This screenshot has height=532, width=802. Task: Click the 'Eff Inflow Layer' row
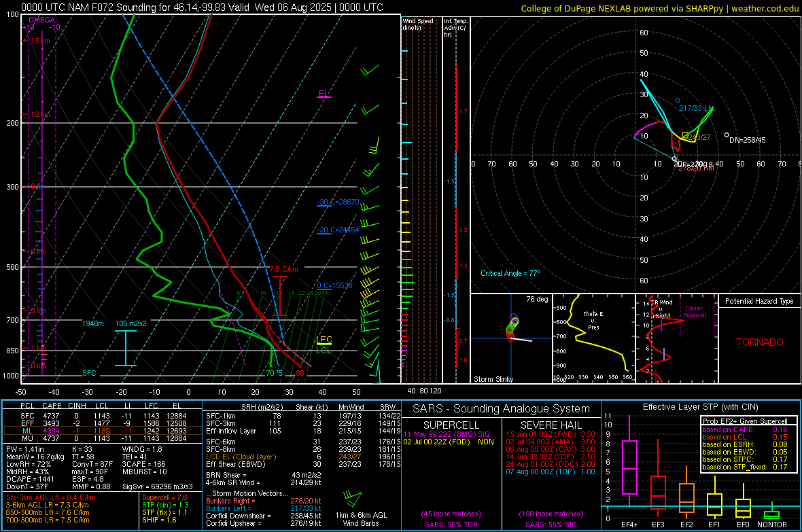point(303,431)
